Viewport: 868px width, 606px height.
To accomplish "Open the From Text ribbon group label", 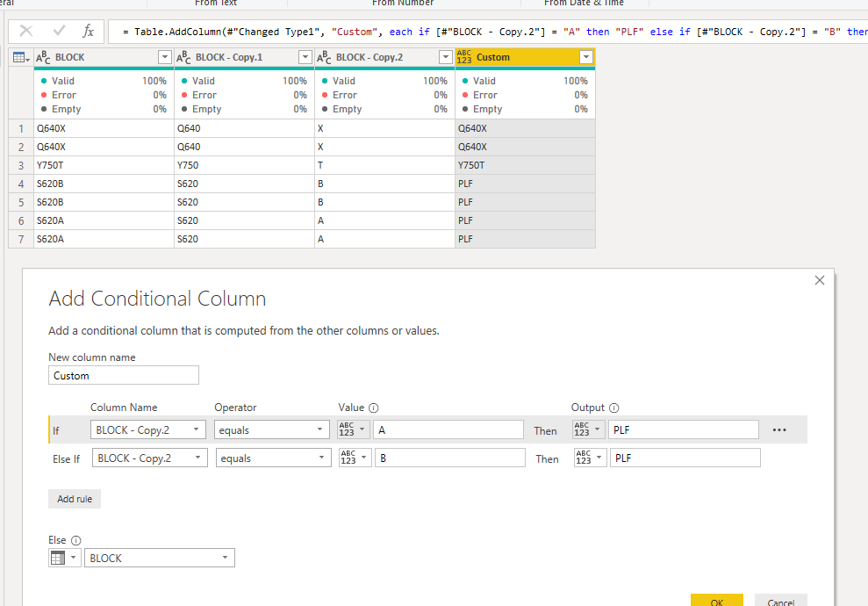I will 216,3.
